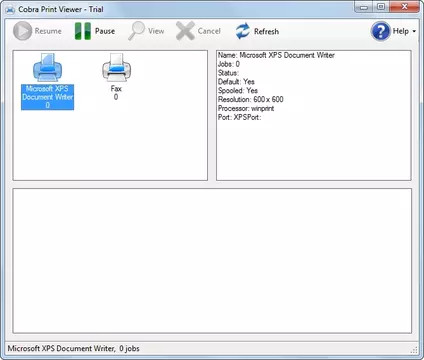Click the 'Processor: winprint' line

coord(246,108)
